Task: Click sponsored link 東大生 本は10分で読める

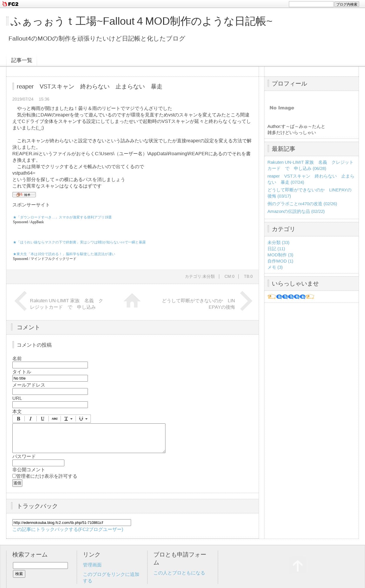Action: pyautogui.click(x=64, y=254)
